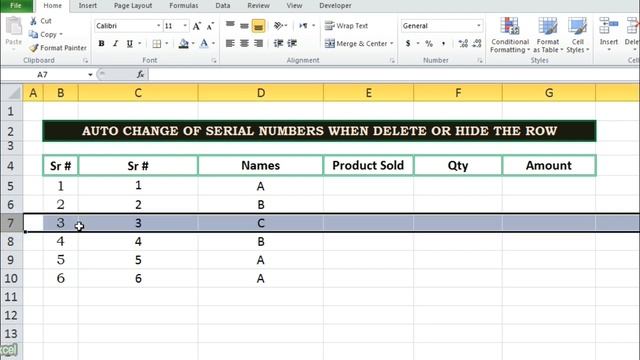Viewport: 640px width, 360px height.
Task: Open Cell Styles gallery
Action: pos(578,35)
